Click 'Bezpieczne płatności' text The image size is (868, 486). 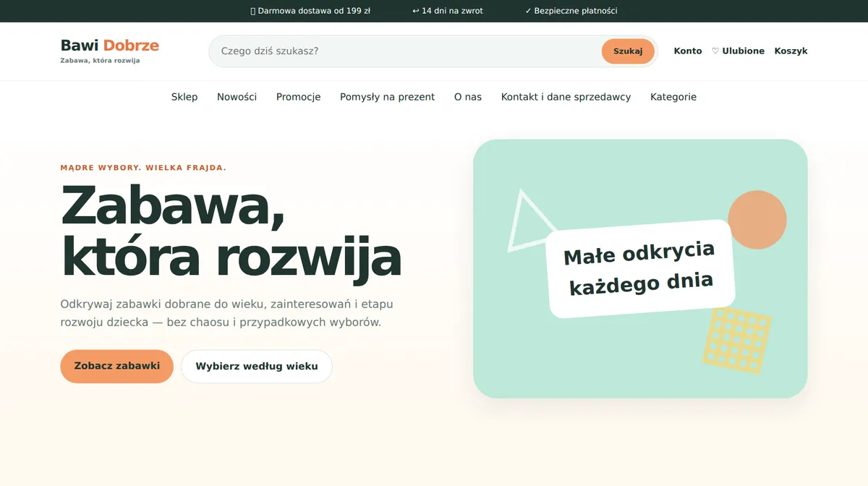pos(571,11)
